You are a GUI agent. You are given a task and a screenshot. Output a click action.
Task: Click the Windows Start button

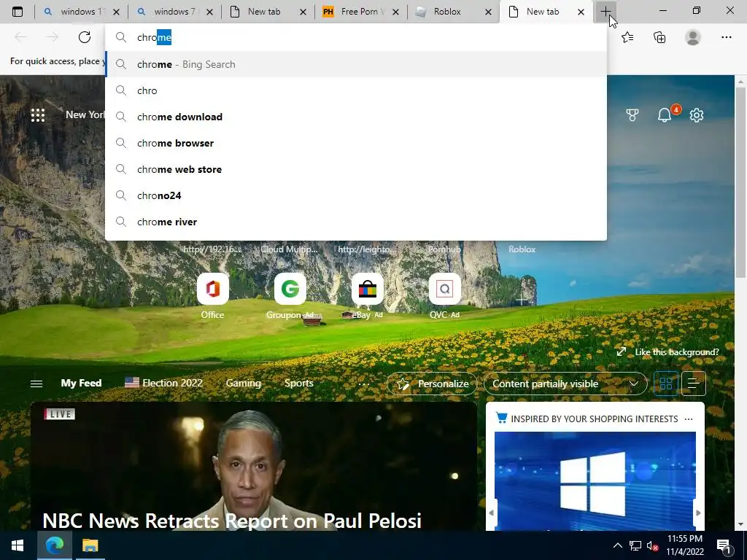coord(18,545)
